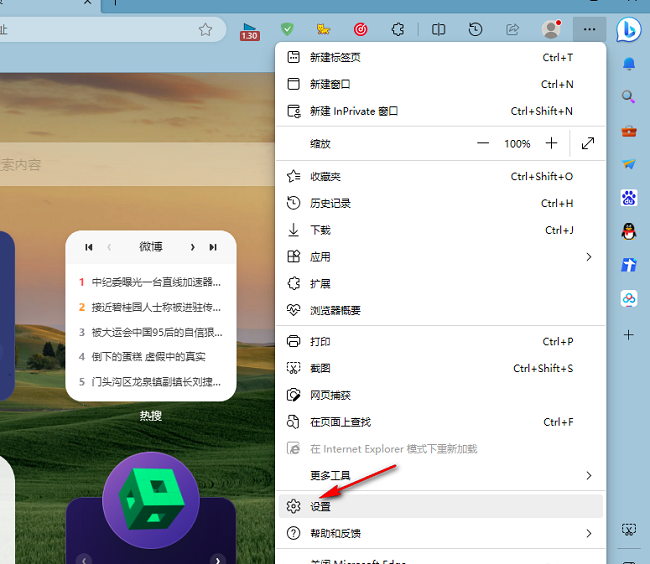Open the Baidu paw icon in sidebar
This screenshot has height=564, width=650.
point(629,198)
